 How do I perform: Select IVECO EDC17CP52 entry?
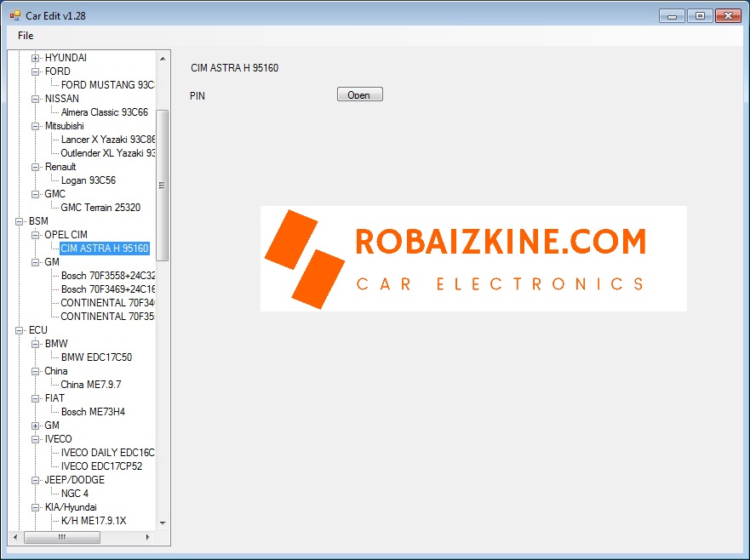[x=101, y=466]
